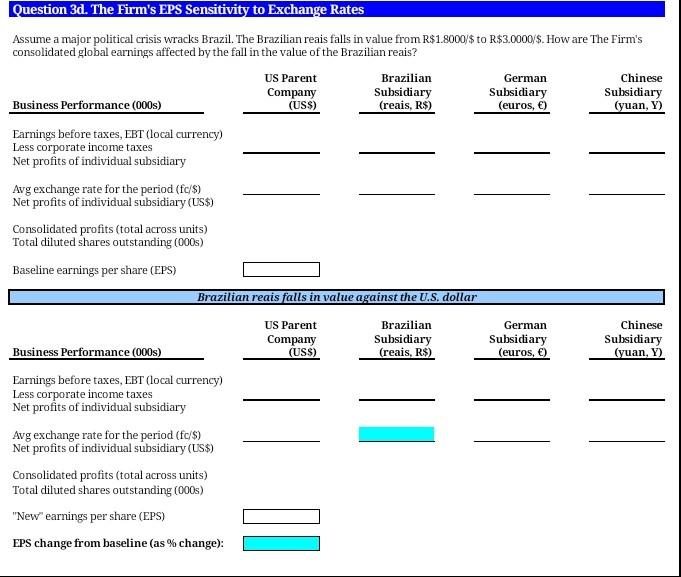Click the lower Avg exchange rate label
Image resolution: width=681 pixels, height=577 pixels.
106,435
